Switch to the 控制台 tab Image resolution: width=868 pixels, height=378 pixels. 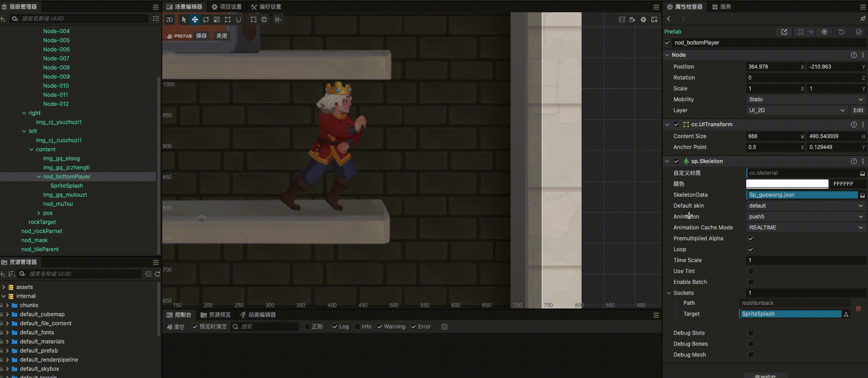point(179,315)
